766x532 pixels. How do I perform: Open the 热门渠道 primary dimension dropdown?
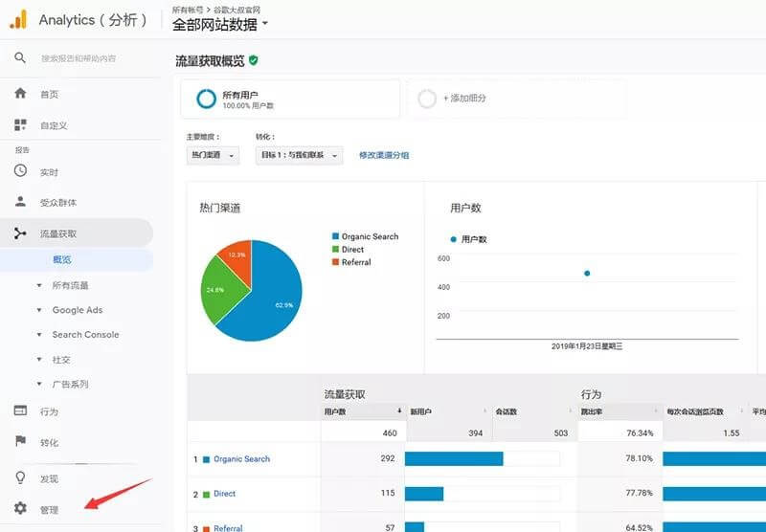coord(213,155)
